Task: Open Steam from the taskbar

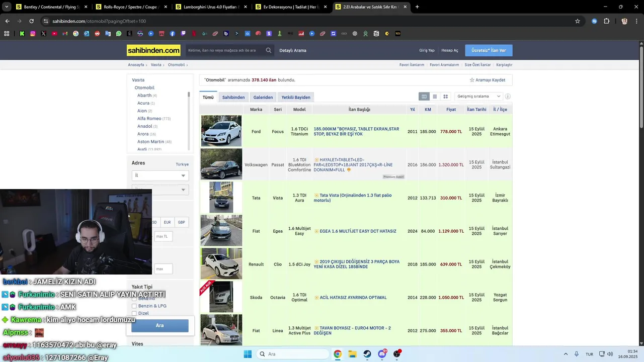Action: (x=367, y=354)
